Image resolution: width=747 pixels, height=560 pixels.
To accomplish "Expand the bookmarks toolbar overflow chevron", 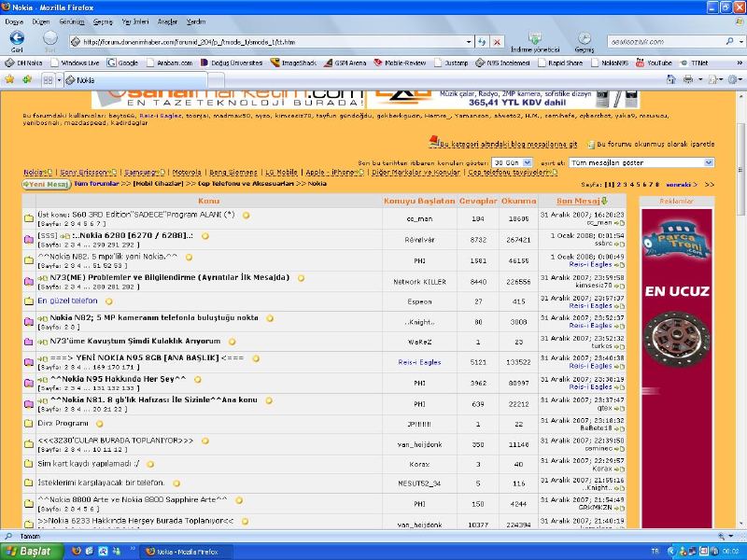I will click(x=740, y=63).
